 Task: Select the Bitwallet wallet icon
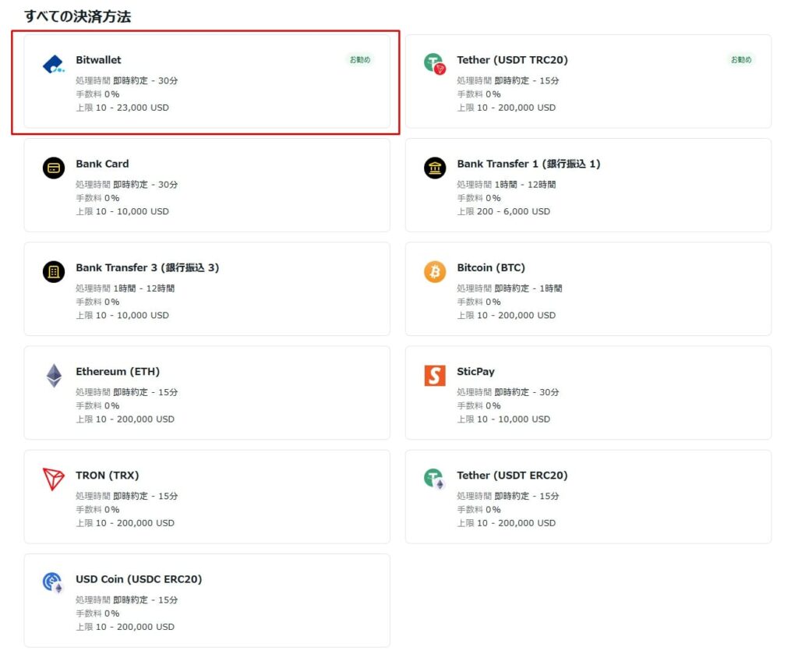(52, 65)
